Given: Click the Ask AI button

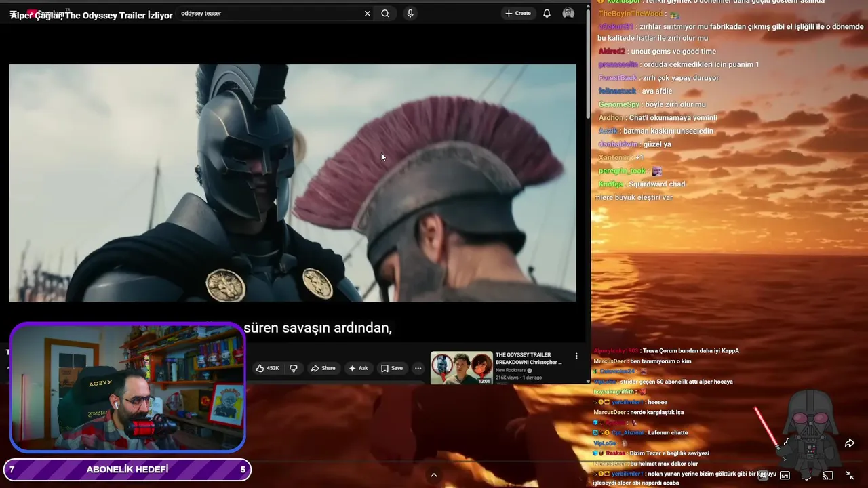Looking at the screenshot, I should (x=358, y=368).
